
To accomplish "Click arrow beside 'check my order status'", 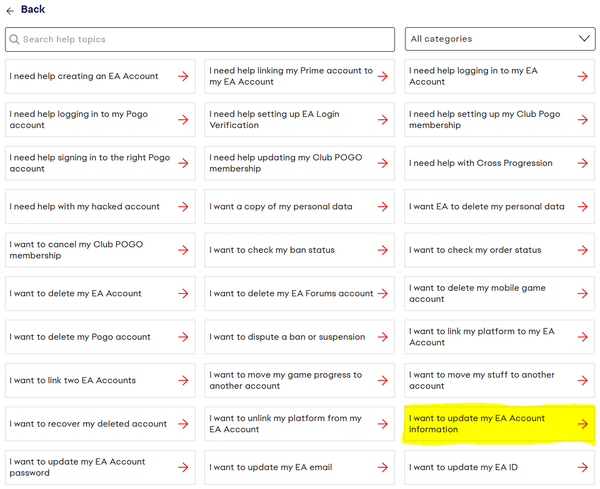I will [x=582, y=250].
